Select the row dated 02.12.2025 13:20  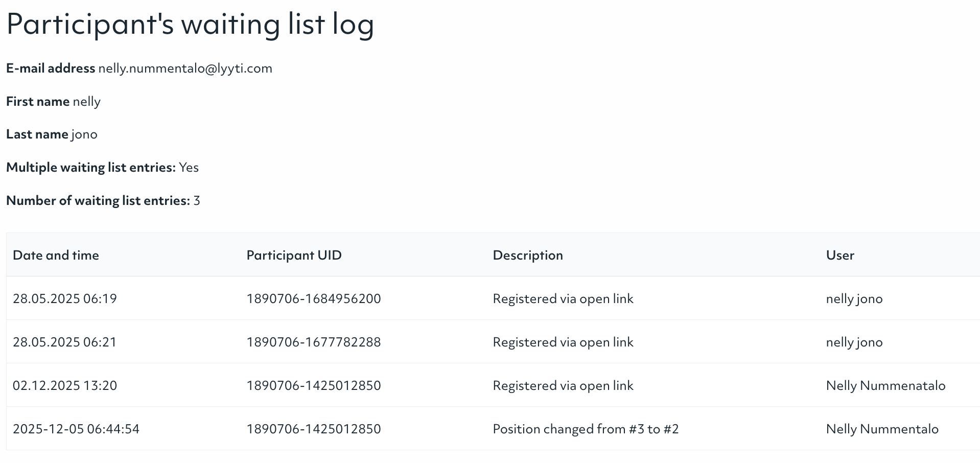pos(65,385)
